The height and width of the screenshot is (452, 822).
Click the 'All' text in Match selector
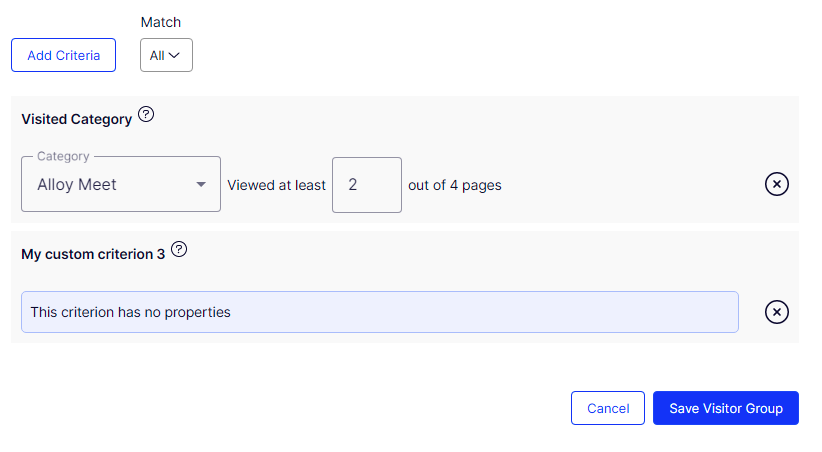[x=157, y=56]
